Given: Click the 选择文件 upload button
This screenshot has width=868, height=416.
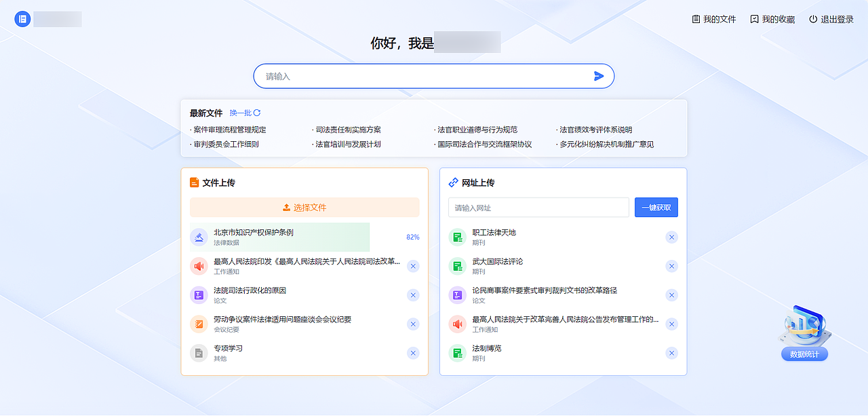Looking at the screenshot, I should 304,207.
